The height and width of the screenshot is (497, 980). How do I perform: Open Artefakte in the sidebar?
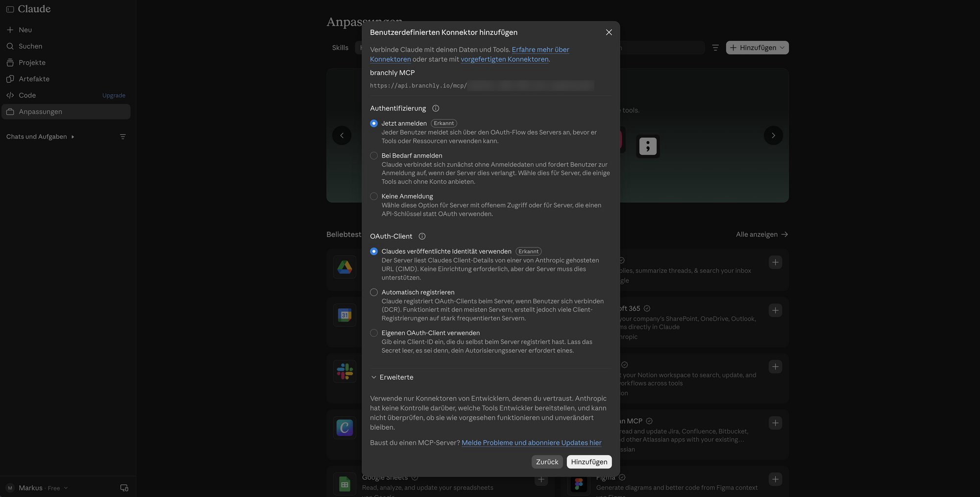coord(66,79)
